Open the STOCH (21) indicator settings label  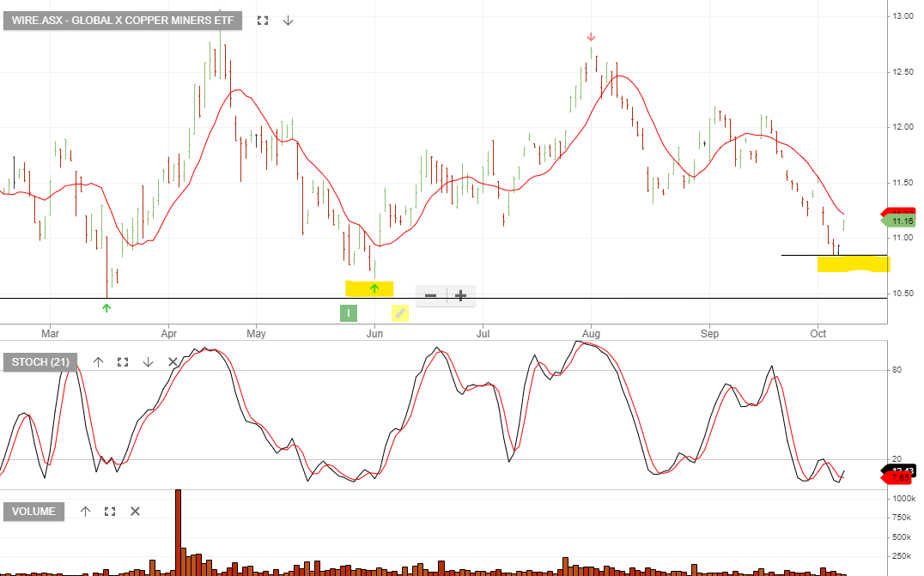pos(40,362)
